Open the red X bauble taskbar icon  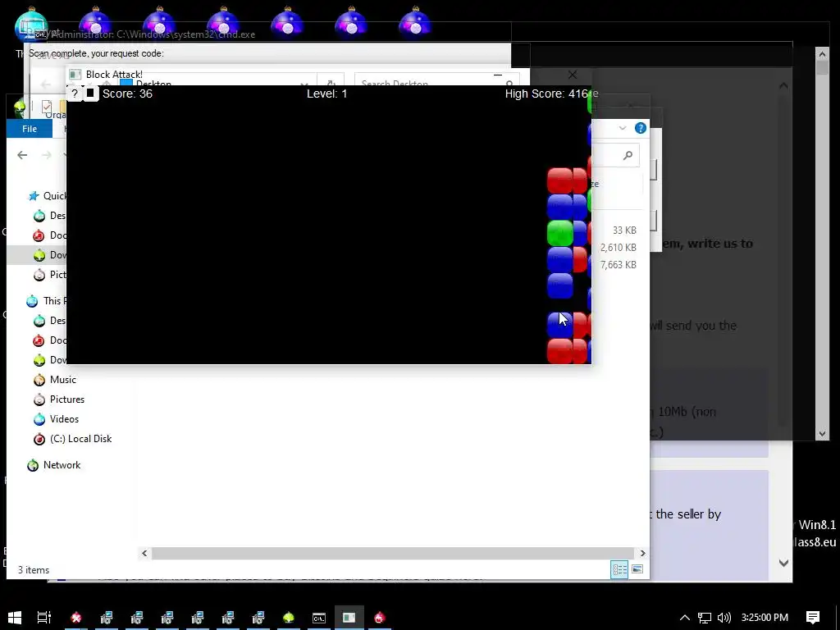[76, 618]
